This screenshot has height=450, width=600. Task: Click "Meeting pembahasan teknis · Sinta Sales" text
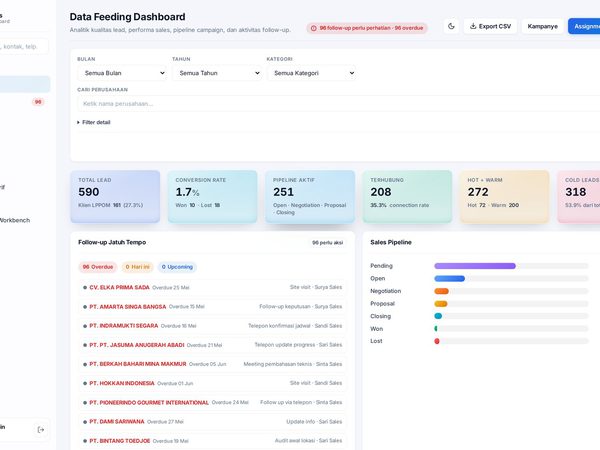click(x=293, y=364)
